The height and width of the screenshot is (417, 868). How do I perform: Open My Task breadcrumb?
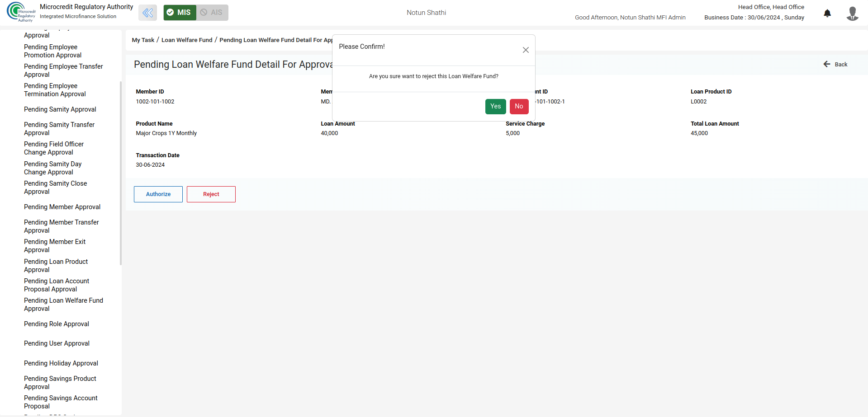pyautogui.click(x=143, y=40)
